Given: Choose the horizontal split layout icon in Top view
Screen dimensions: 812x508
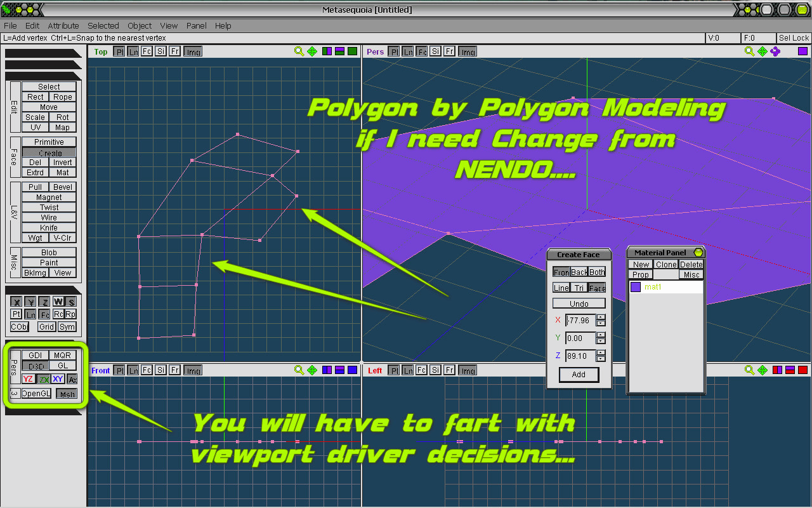Looking at the screenshot, I should coord(339,51).
